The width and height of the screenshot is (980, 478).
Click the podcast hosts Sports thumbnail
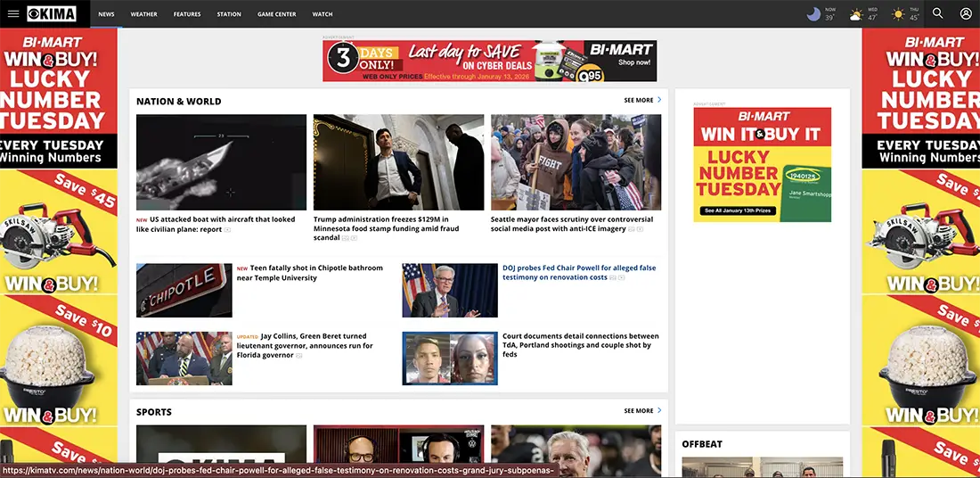399,451
